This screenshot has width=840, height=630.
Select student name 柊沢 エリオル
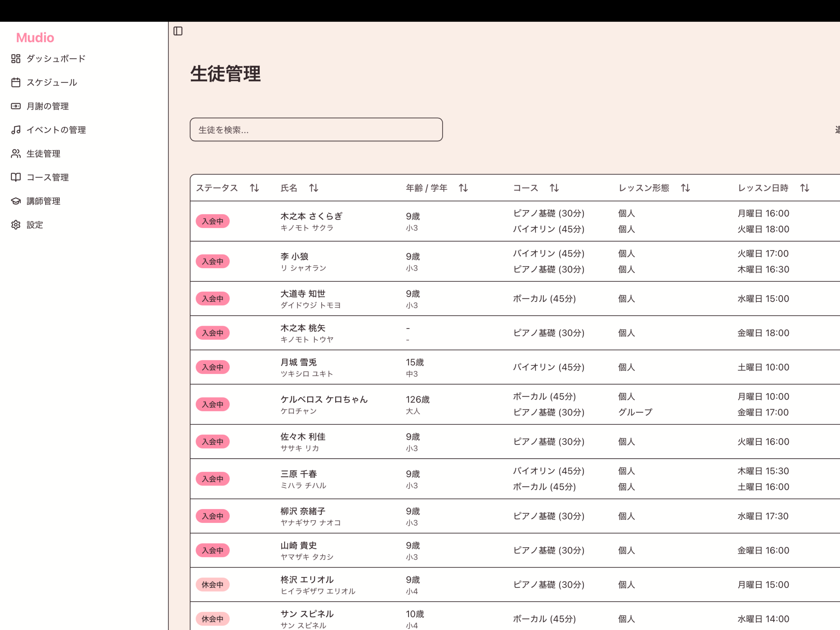point(307,580)
